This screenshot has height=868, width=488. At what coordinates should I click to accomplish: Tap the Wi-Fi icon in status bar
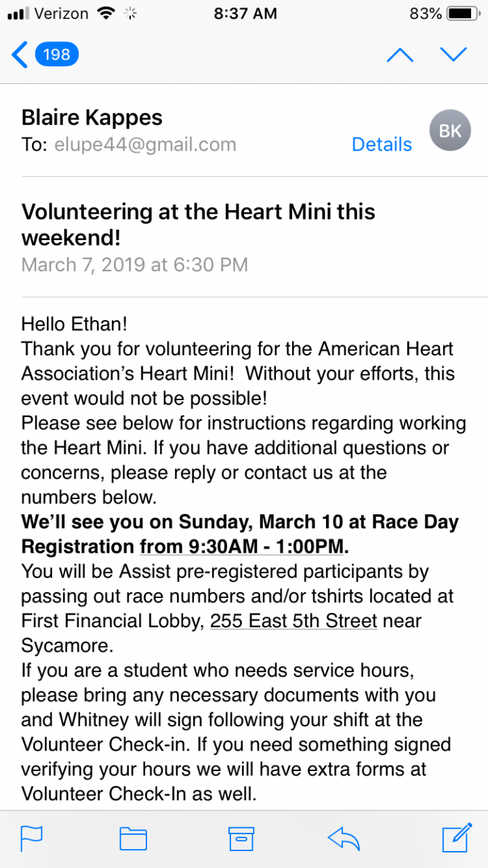(x=106, y=14)
